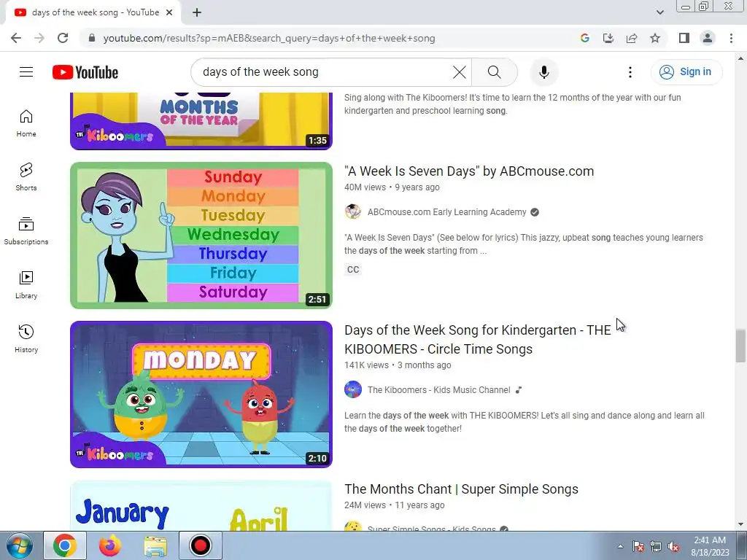The image size is (747, 560).
Task: Open the YouTube hamburger guide menu
Action: [x=26, y=72]
